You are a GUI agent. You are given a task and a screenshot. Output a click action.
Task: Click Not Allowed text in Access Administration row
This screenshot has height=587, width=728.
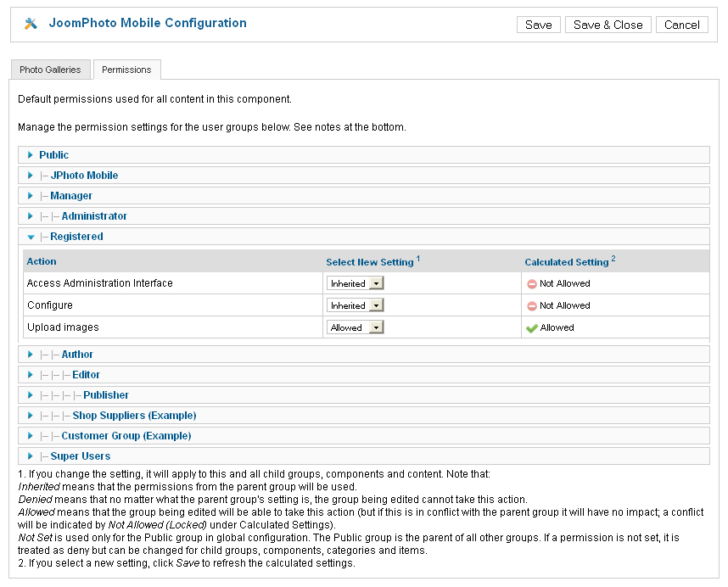click(564, 283)
